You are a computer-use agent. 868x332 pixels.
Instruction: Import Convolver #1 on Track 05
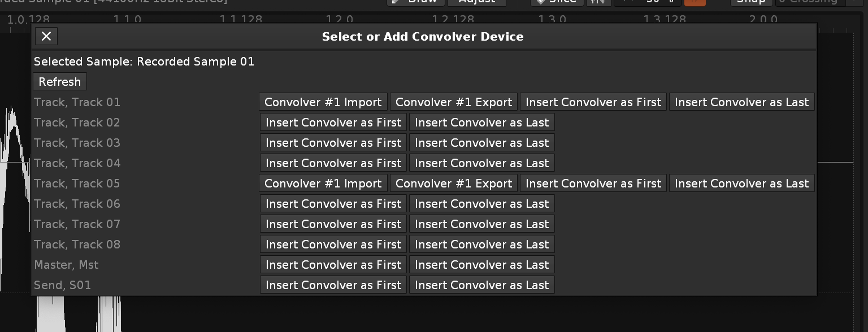(x=323, y=184)
